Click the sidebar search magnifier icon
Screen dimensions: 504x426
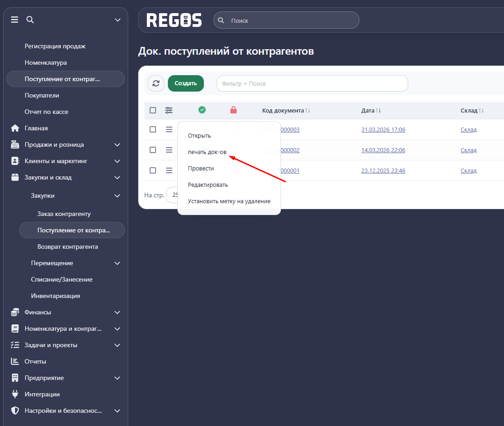point(30,20)
